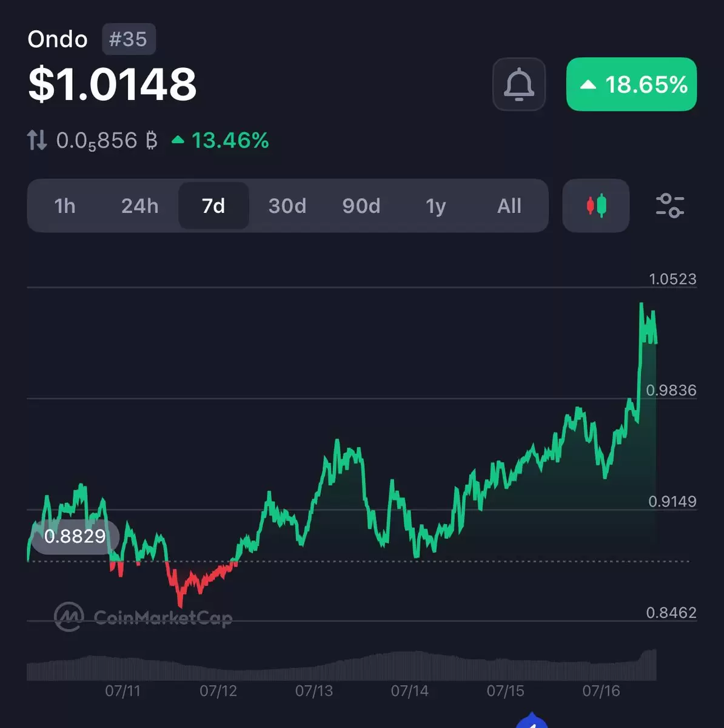Switch to candlestick chart view
724x728 pixels.
click(x=596, y=206)
